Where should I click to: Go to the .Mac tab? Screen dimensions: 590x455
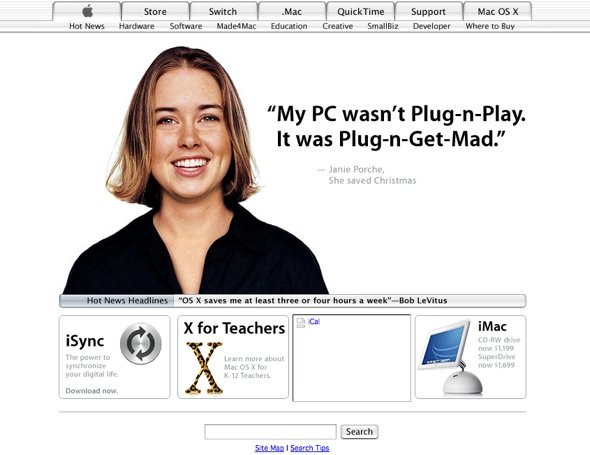click(x=292, y=11)
